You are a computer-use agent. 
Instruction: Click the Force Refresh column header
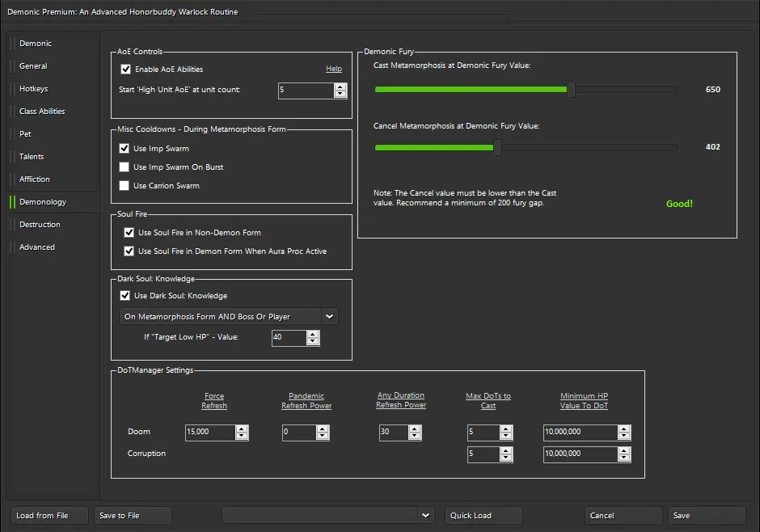[214, 401]
